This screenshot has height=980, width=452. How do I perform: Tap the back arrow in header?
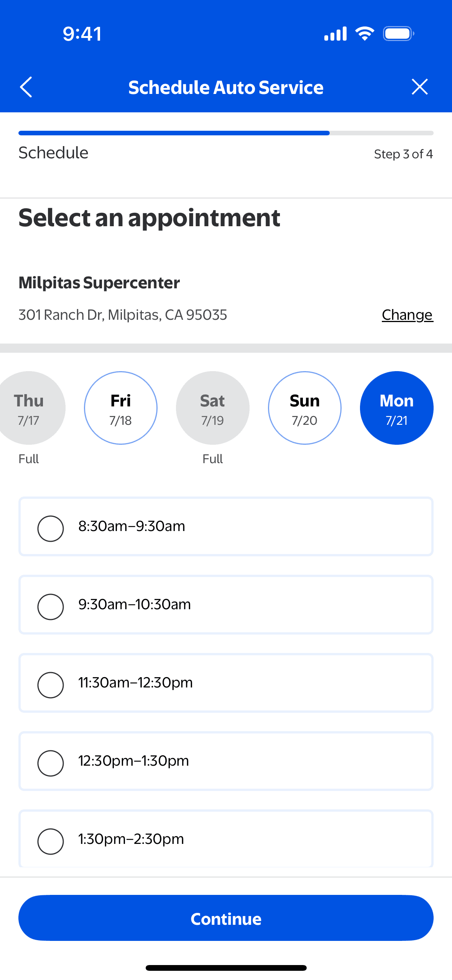pyautogui.click(x=26, y=87)
